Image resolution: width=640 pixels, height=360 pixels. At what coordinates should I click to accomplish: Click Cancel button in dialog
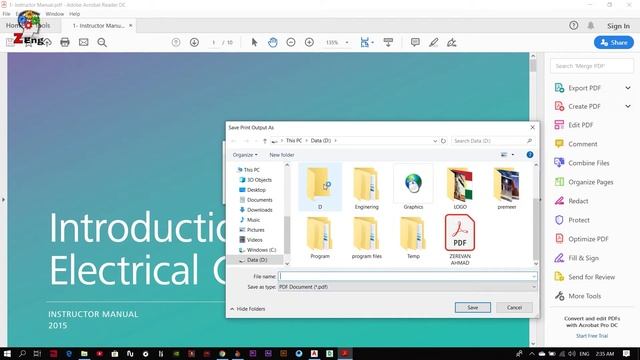point(514,307)
